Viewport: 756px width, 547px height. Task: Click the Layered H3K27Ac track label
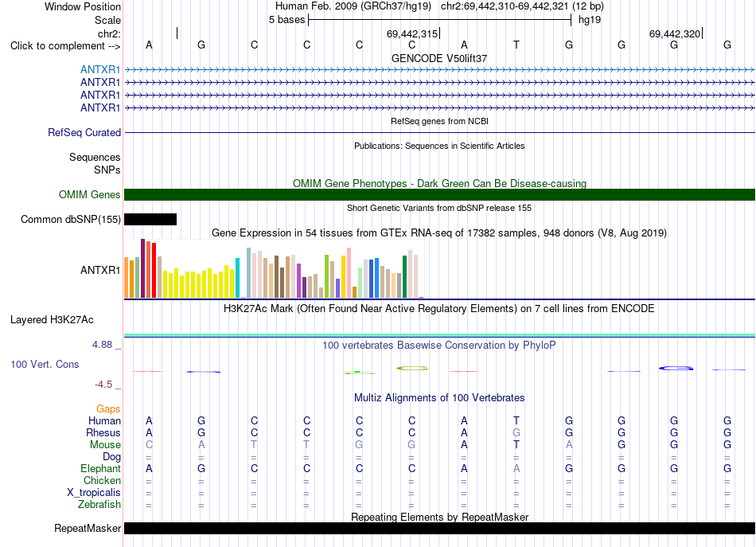pos(52,320)
